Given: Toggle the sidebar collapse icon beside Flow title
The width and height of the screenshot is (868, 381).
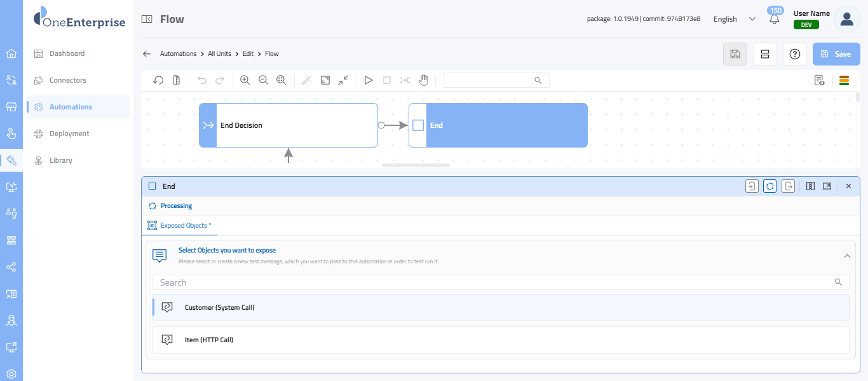Looking at the screenshot, I should [x=147, y=19].
